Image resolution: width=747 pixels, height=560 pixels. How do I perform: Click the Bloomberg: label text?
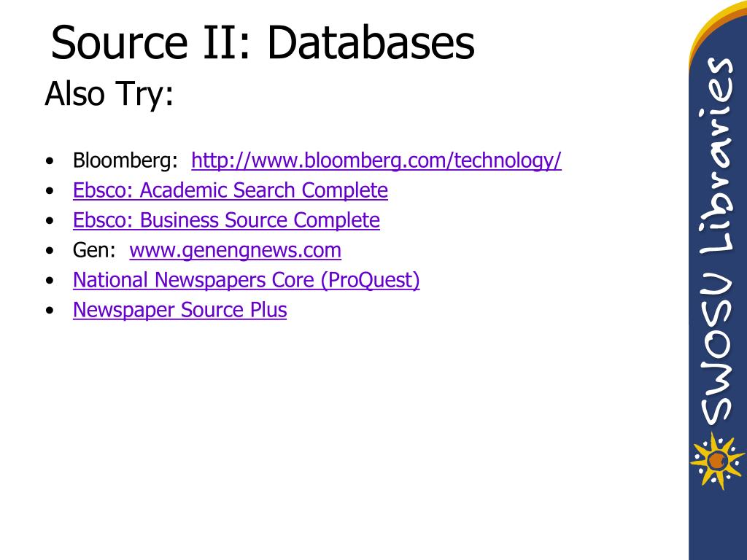tap(125, 160)
